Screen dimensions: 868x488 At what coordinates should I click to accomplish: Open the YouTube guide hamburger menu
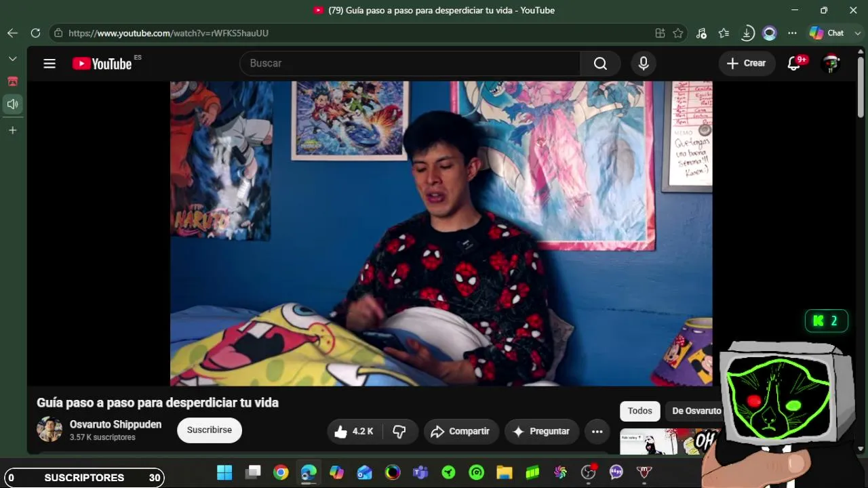tap(50, 64)
